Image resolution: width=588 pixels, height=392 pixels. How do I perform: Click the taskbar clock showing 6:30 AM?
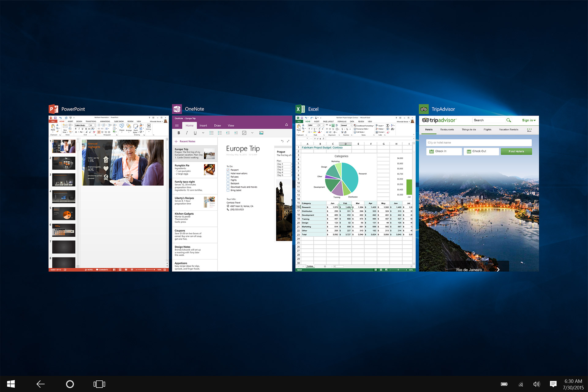(x=573, y=384)
